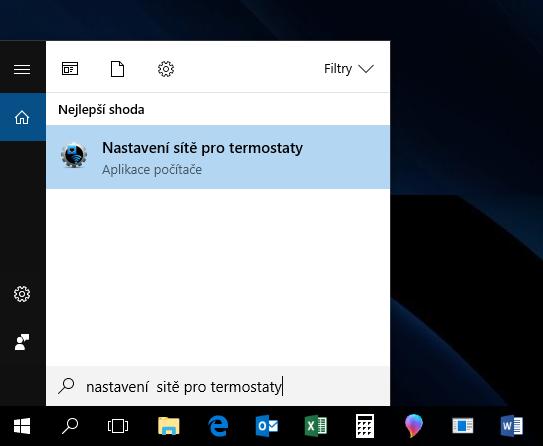Open the hamburger menu in search panel
This screenshot has width=543, height=446.
(x=22, y=69)
